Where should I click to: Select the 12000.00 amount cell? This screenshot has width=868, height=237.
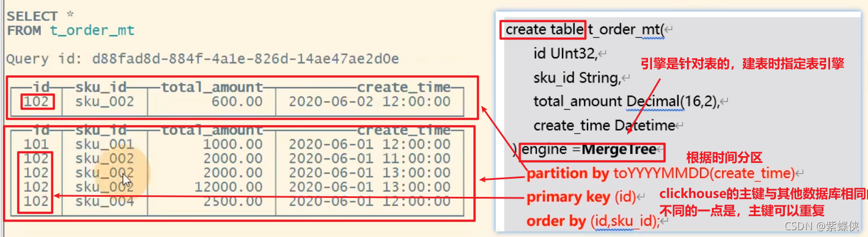click(x=229, y=187)
